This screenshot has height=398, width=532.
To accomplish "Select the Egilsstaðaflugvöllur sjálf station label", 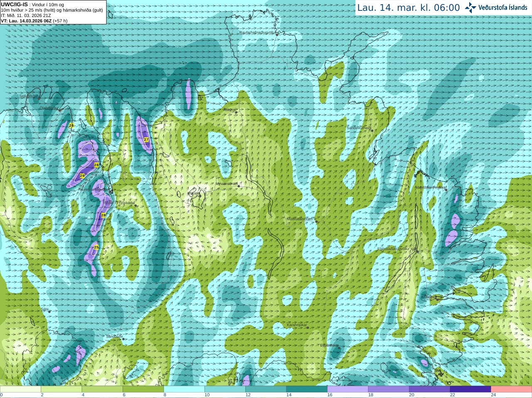I will 397,249.
